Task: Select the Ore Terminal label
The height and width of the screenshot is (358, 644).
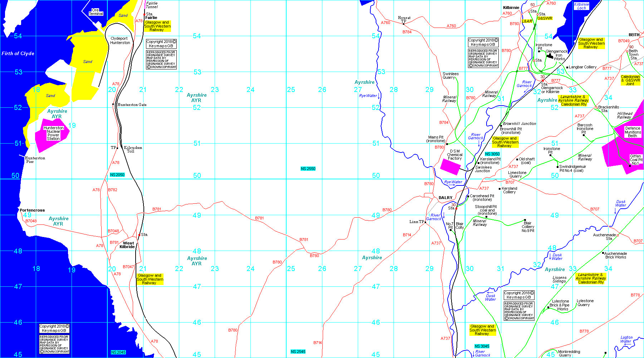Action: 96,12
